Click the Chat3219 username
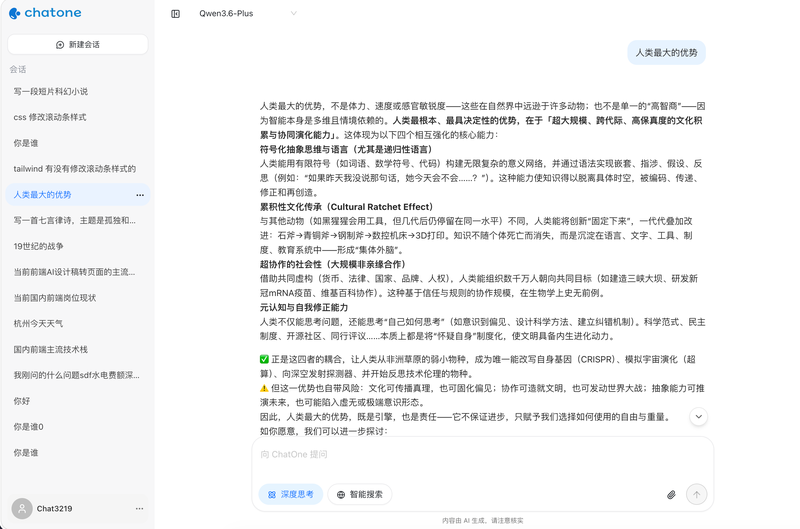This screenshot has height=529, width=800. (x=54, y=509)
